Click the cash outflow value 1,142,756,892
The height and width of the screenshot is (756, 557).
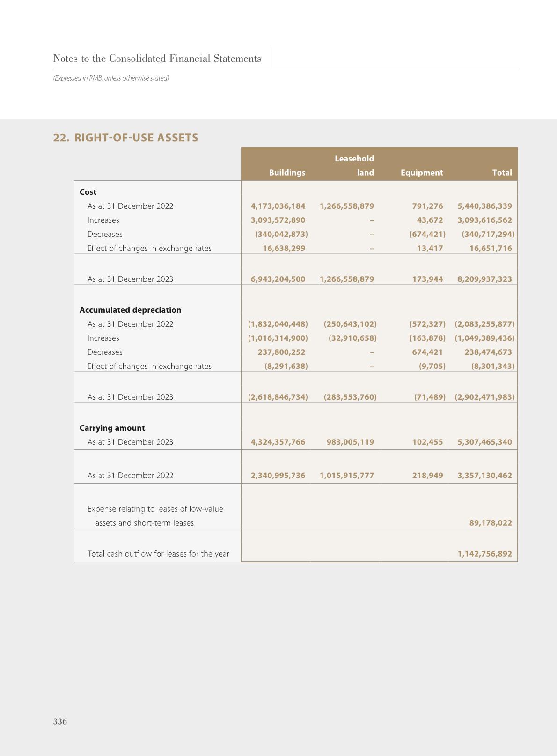[484, 554]
